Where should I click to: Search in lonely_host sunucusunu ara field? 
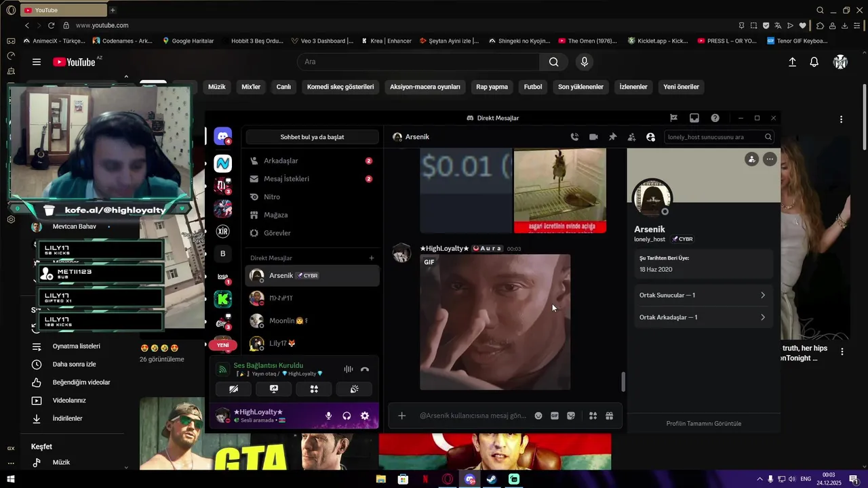(x=718, y=137)
